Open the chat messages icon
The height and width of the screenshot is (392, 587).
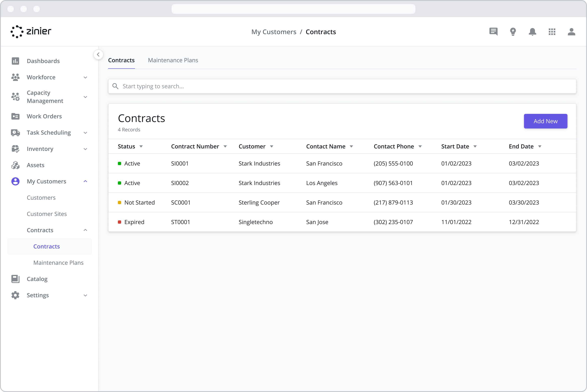(x=493, y=32)
